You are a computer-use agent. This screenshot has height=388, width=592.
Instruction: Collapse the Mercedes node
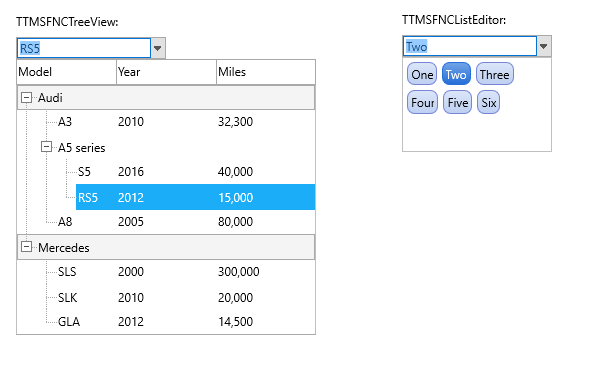[x=26, y=247]
